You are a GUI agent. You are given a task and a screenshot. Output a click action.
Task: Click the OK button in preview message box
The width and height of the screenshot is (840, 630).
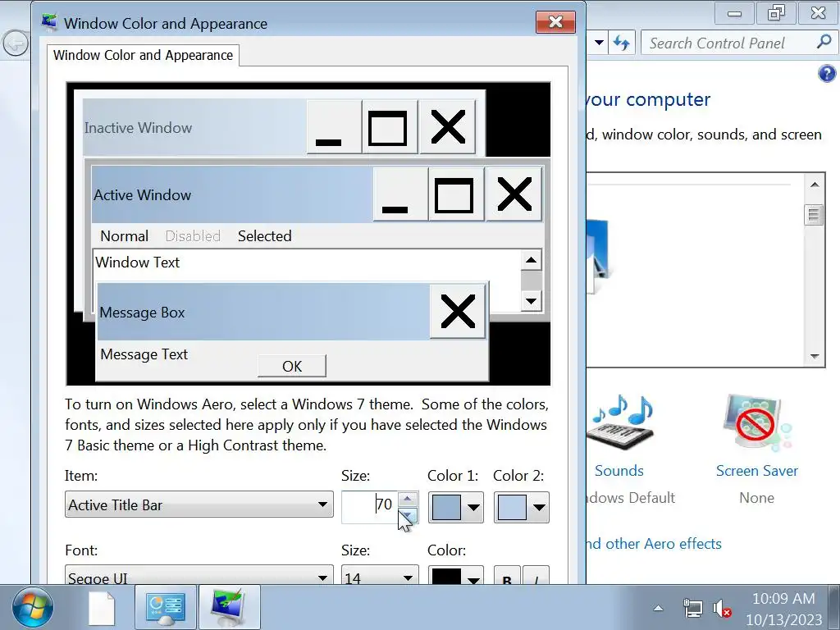[x=292, y=367]
